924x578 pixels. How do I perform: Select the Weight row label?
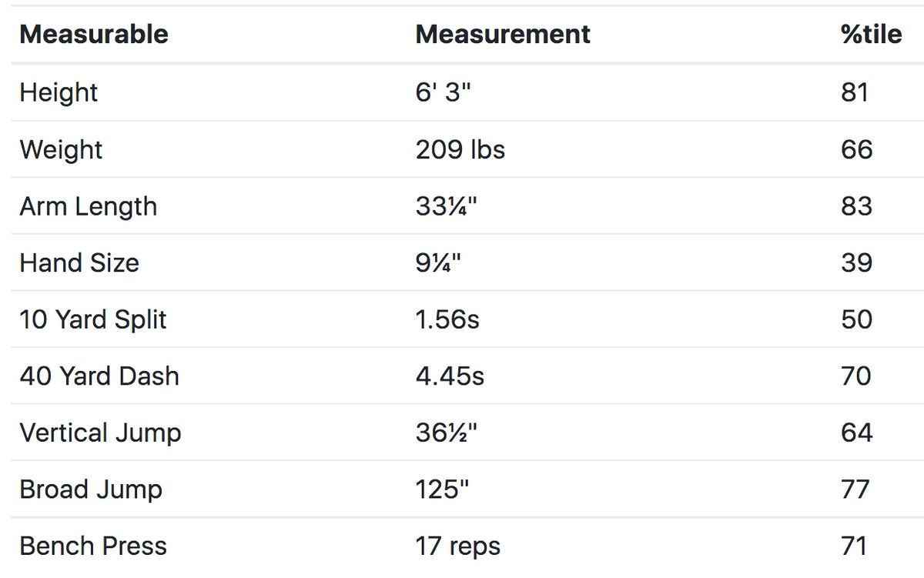tap(61, 149)
